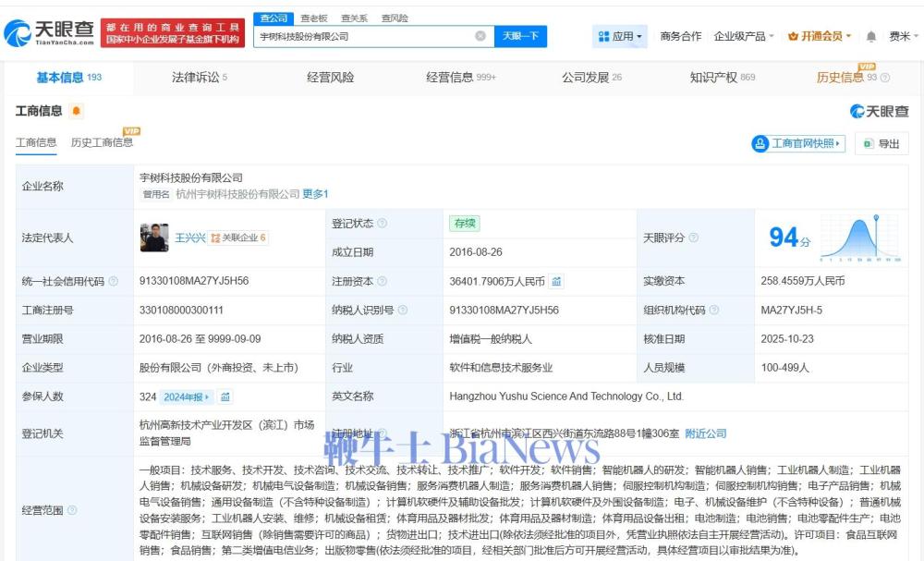Click the approval date 2025-10-23

click(x=786, y=339)
